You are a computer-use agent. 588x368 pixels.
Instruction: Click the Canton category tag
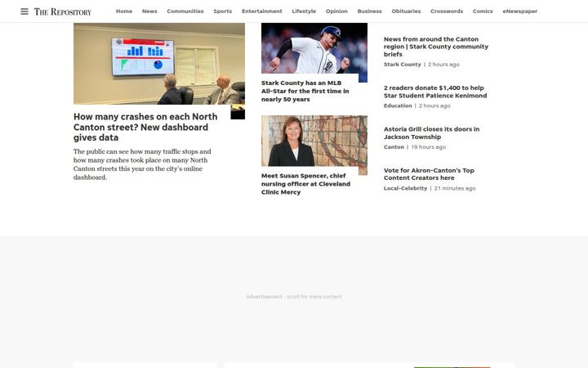(x=394, y=147)
